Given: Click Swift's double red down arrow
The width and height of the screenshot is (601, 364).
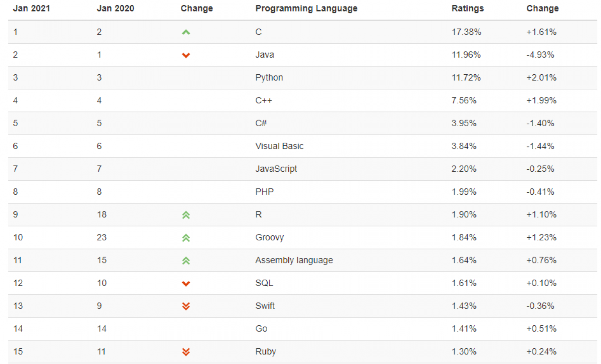Looking at the screenshot, I should point(186,306).
